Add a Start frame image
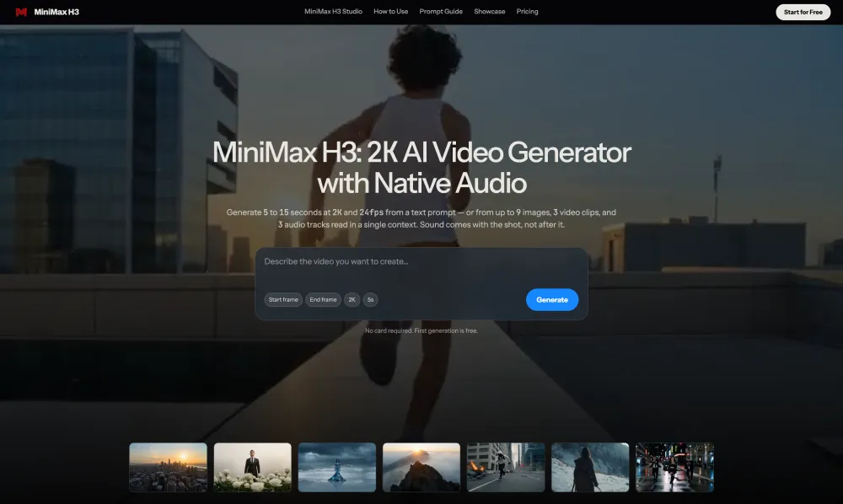Viewport: 843px width, 504px height. (x=283, y=300)
